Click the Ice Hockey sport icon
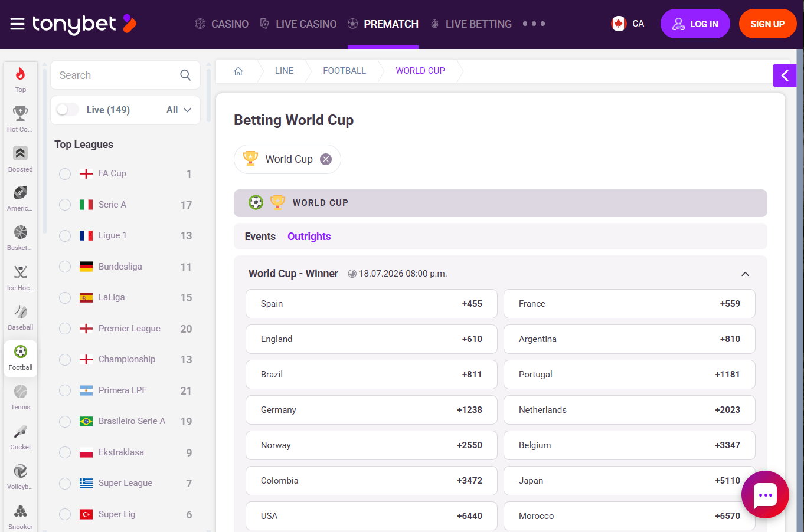This screenshot has width=804, height=532. [x=20, y=273]
